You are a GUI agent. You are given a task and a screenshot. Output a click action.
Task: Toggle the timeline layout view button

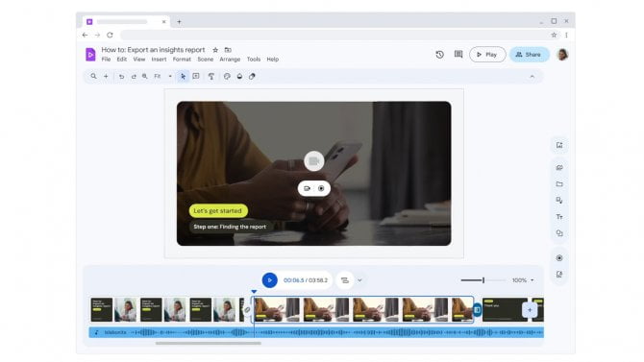coord(345,280)
